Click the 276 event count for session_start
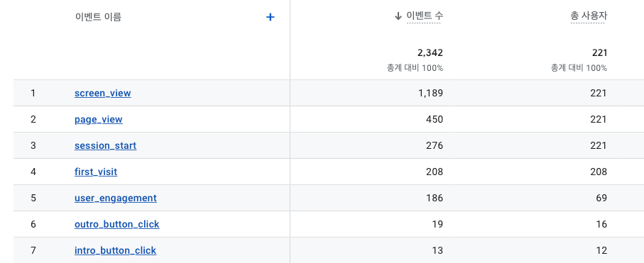 [x=435, y=145]
